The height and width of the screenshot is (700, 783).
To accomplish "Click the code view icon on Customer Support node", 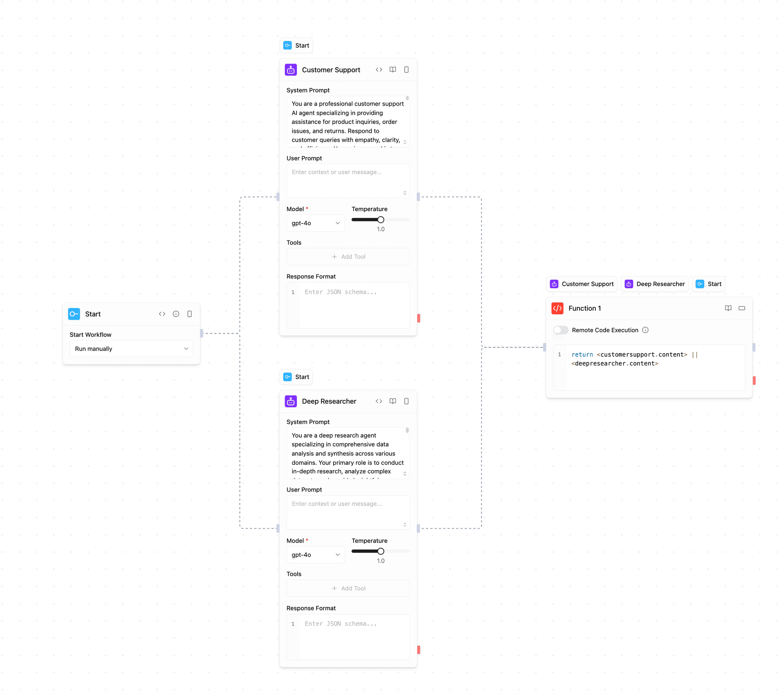I will [379, 70].
